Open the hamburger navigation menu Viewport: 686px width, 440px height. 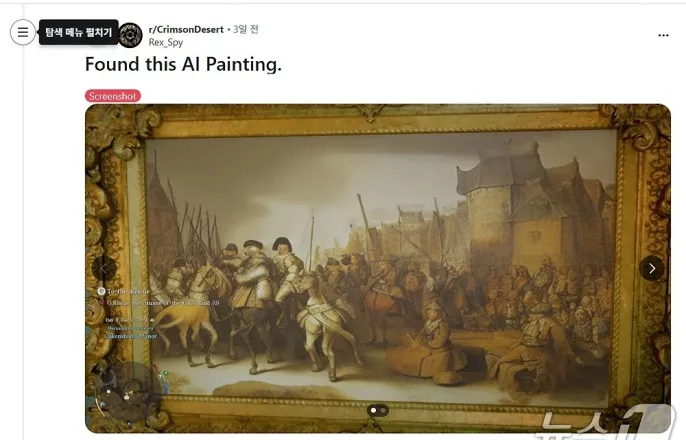pos(23,32)
